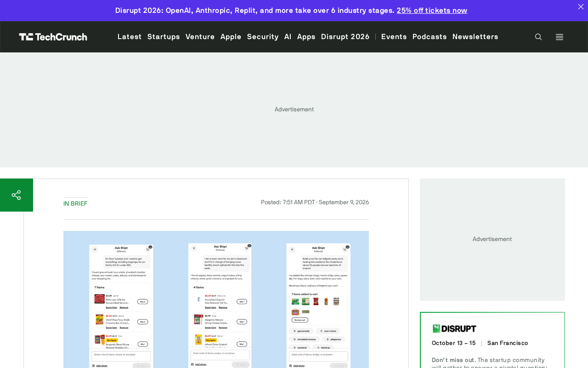
Task: Click the San Francisco event location text
Action: 508,343
